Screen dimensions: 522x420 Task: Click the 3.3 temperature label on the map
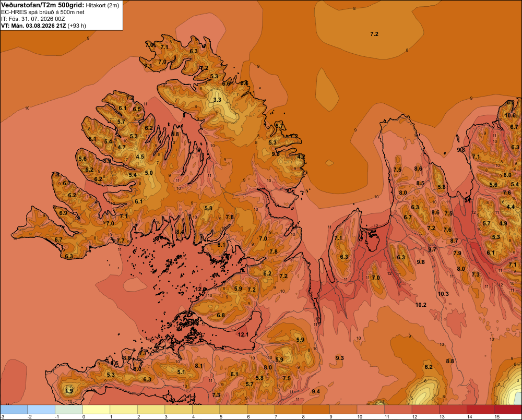click(x=217, y=100)
